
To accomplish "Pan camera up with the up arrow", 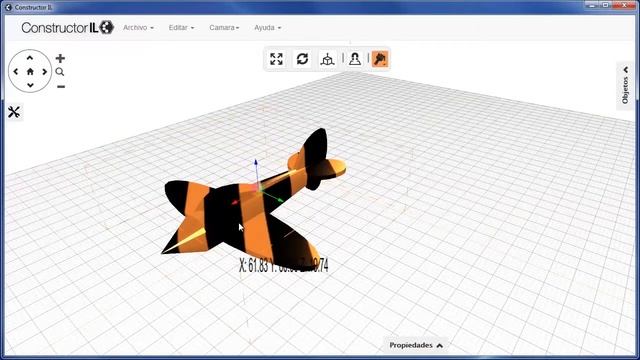I will click(30, 58).
